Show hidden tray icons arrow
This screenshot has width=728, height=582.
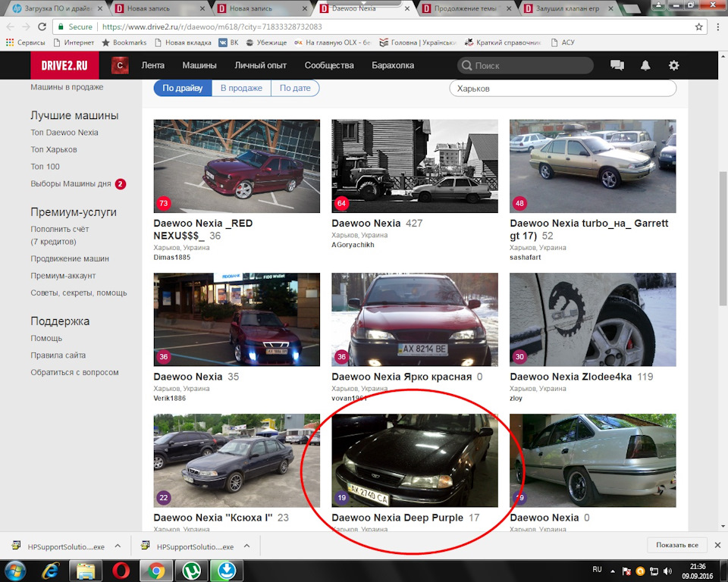pyautogui.click(x=613, y=571)
